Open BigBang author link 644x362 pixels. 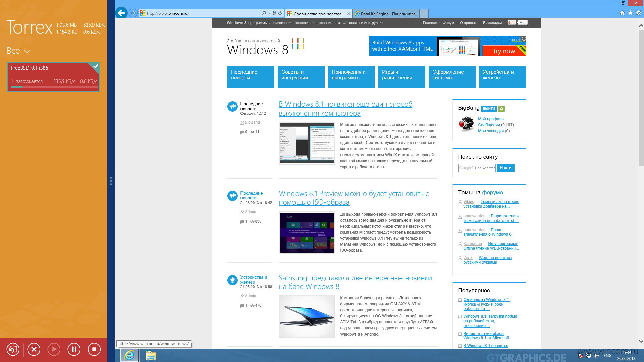point(252,123)
